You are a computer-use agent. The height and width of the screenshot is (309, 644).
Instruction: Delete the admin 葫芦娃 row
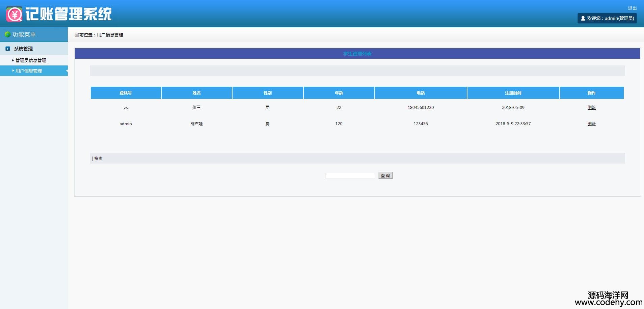coord(591,124)
